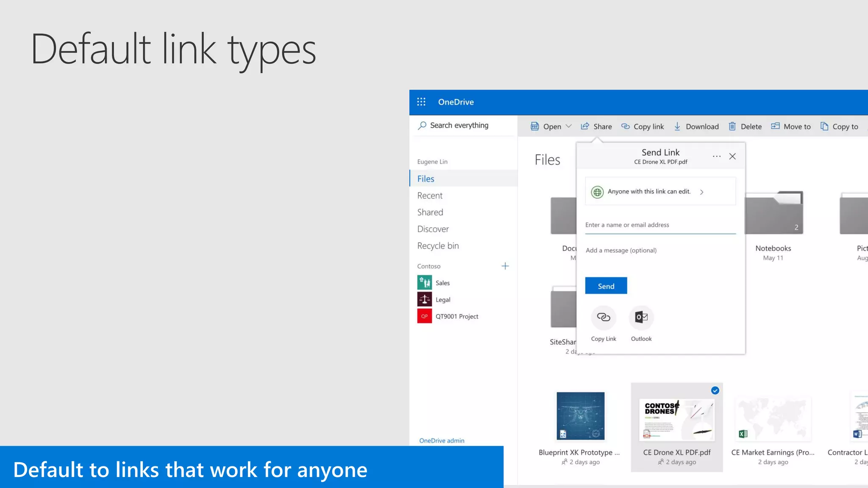Click the Share toolbar label

pyautogui.click(x=603, y=127)
